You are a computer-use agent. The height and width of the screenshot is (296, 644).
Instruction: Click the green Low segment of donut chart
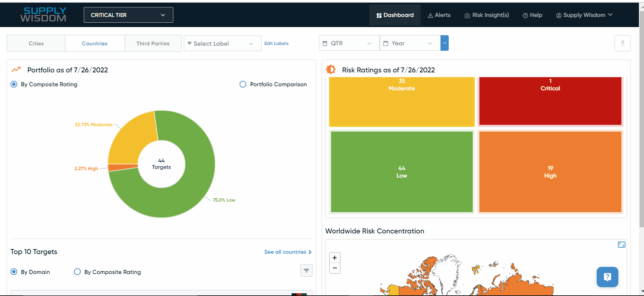(189, 189)
